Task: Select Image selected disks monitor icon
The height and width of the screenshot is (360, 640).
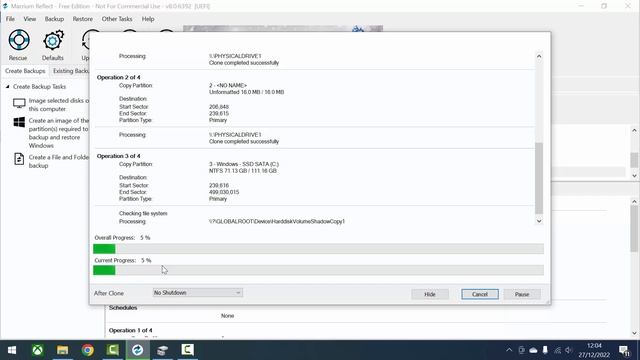Action: 19,104
